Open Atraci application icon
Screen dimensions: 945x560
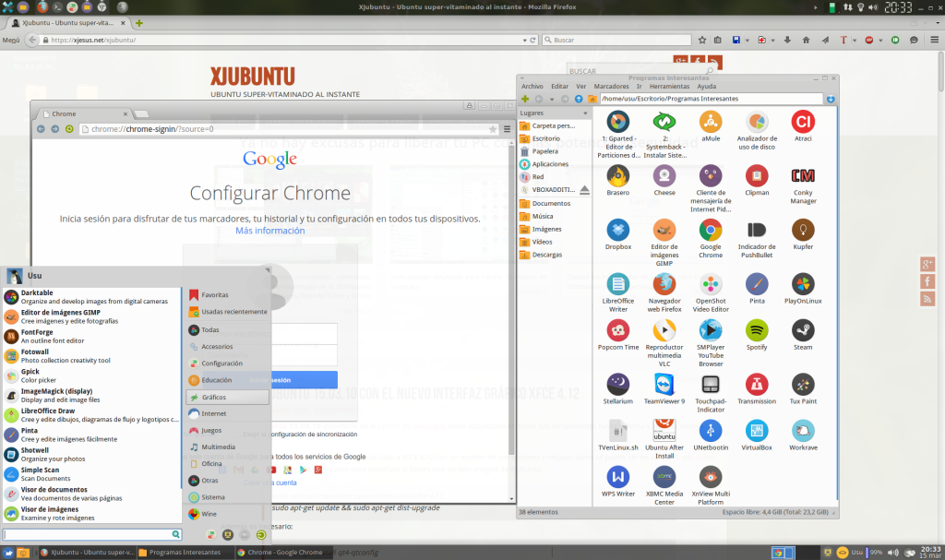tap(803, 122)
